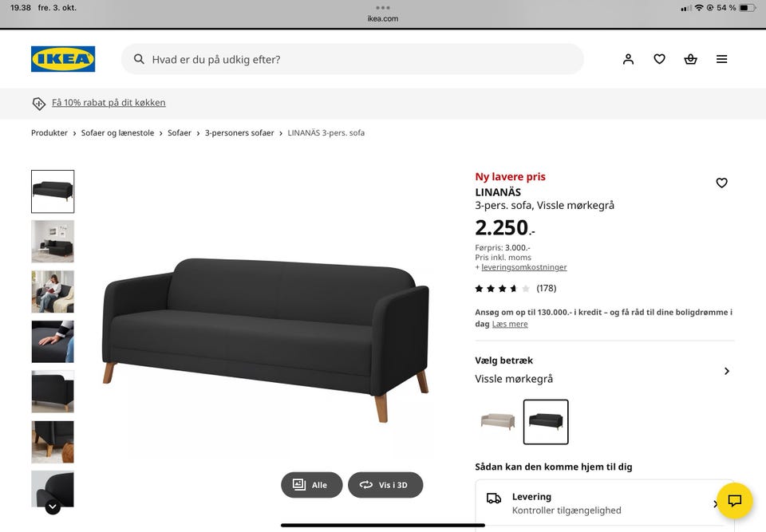766x532 pixels.
Task: Open the leveringsomkostninger link
Action: click(x=523, y=267)
